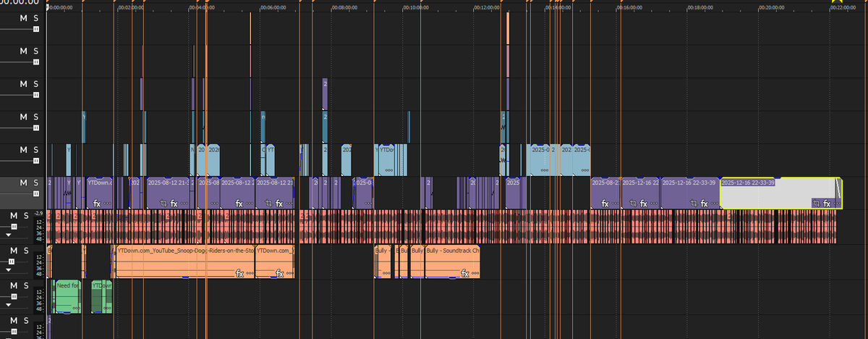Select the YTDown.com_YouTube_Snoop-Dogg audio clip

pyautogui.click(x=184, y=262)
